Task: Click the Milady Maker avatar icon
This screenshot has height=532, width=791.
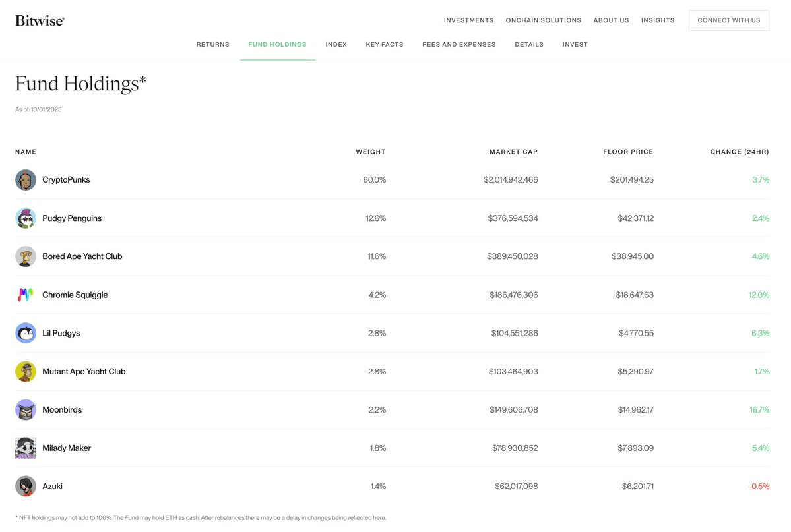Action: (26, 448)
